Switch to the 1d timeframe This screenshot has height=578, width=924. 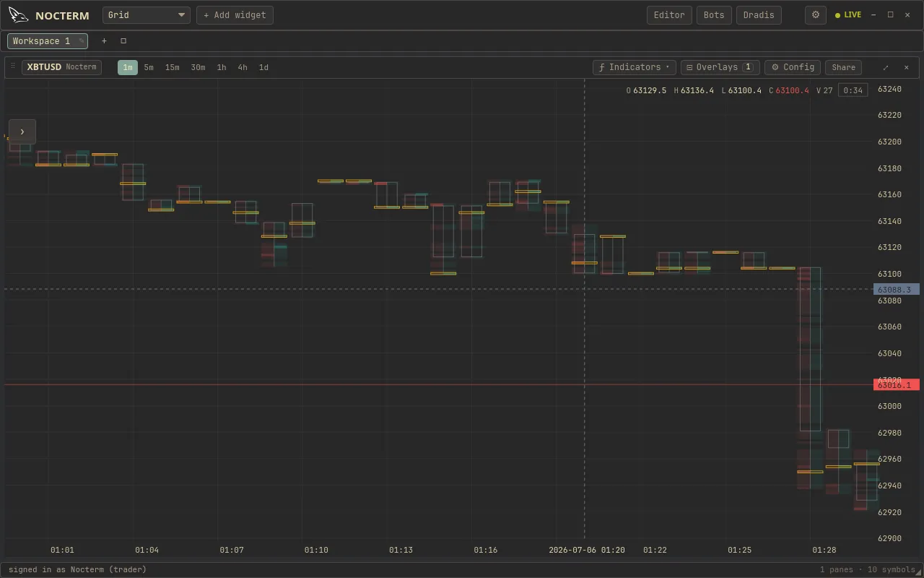tap(263, 67)
